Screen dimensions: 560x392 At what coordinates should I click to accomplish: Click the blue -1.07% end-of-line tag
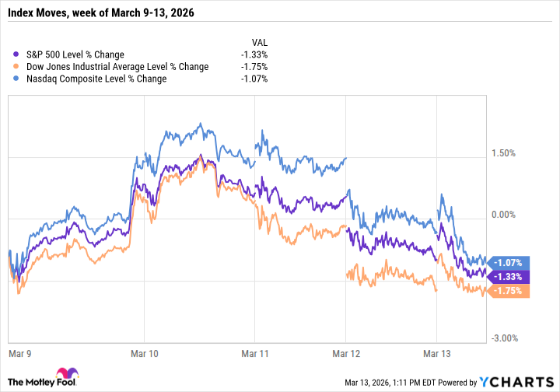pos(510,263)
